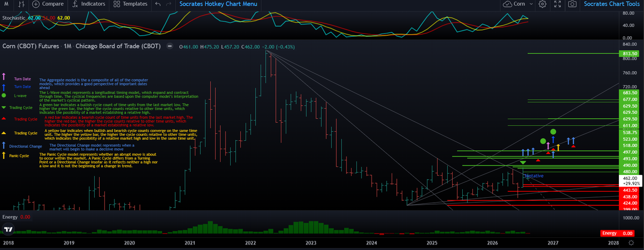Image resolution: width=644 pixels, height=250 pixels.
Task: Click the undo arrow in toolbar
Action: (x=158, y=4)
